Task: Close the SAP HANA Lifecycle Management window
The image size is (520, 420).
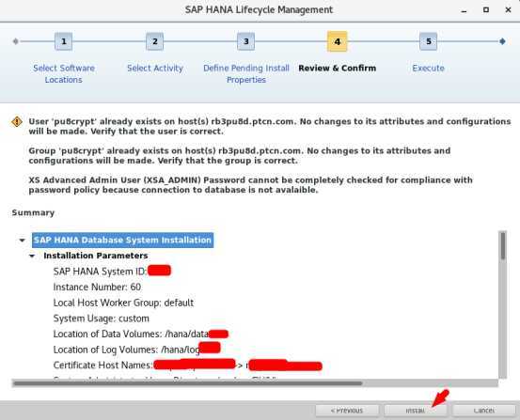Action: click(508, 10)
